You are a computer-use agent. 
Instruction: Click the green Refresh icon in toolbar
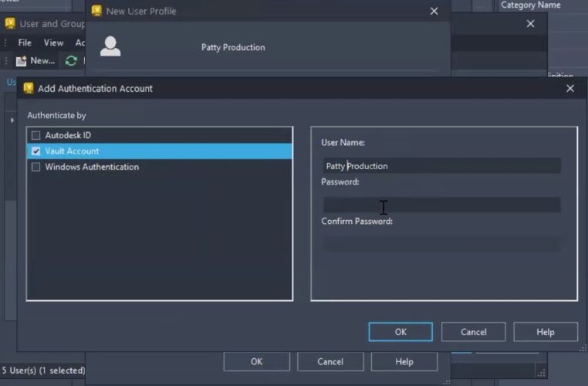coord(71,61)
